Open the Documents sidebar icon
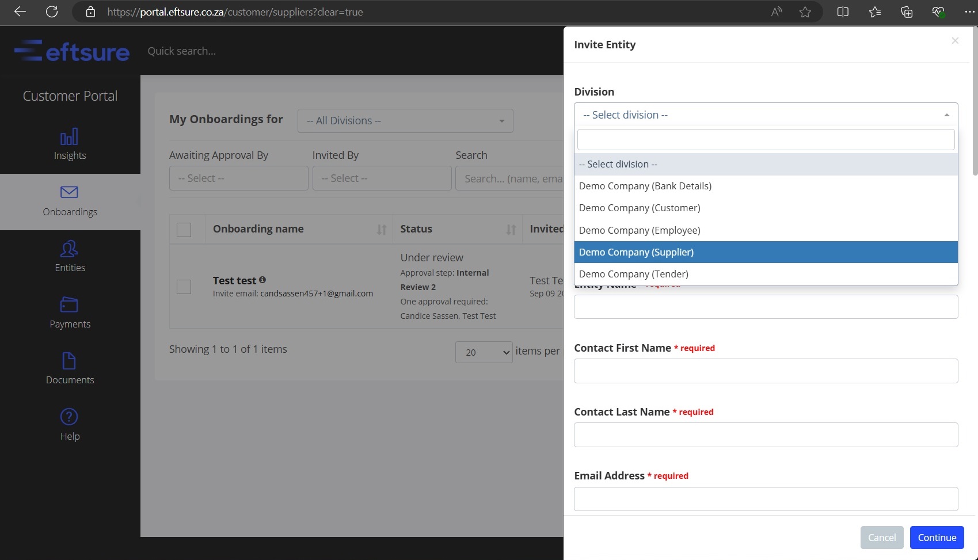The image size is (978, 560). tap(69, 361)
